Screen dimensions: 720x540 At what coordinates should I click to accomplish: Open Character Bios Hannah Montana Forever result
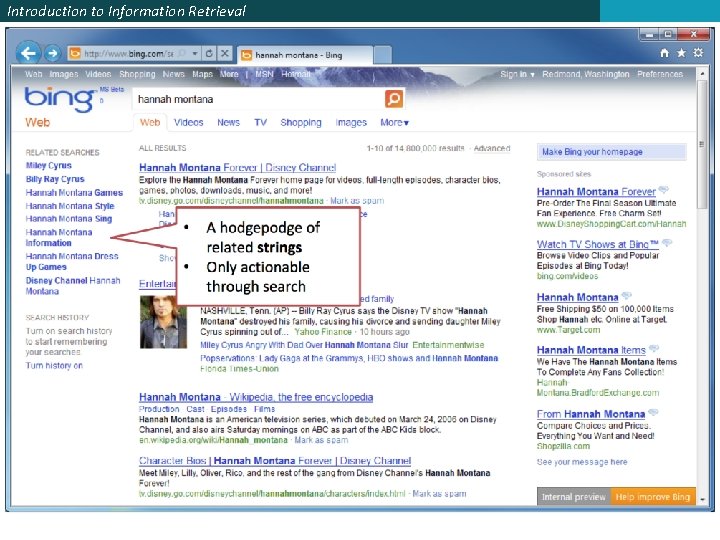point(275,461)
